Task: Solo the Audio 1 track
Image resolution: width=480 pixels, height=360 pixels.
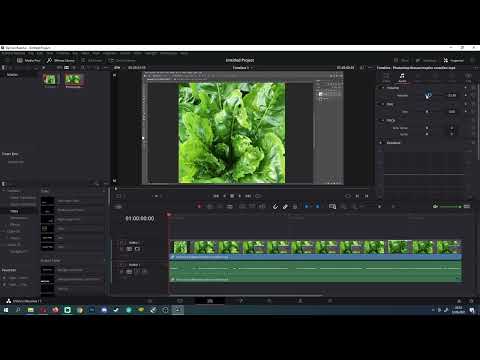Action: (137, 271)
